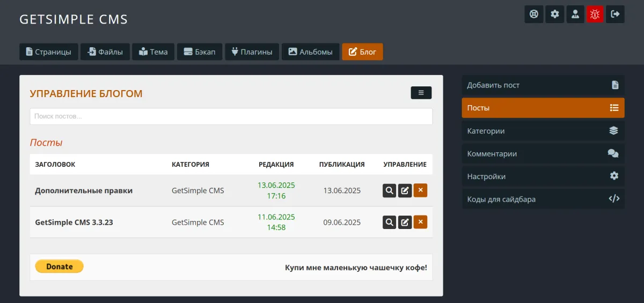Open the Плагины tab
Viewport: 644px width, 303px height.
coord(252,52)
